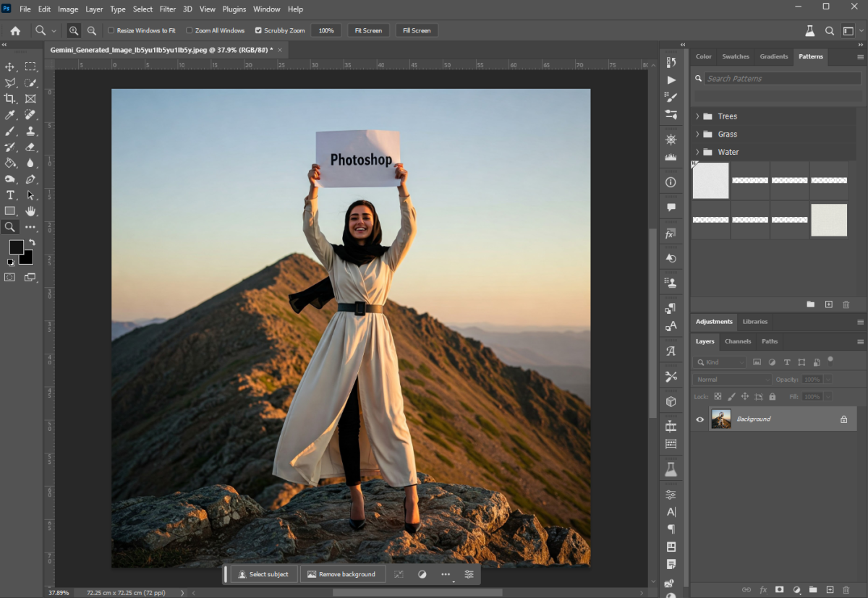Switch to the Swatches tab

coord(736,56)
